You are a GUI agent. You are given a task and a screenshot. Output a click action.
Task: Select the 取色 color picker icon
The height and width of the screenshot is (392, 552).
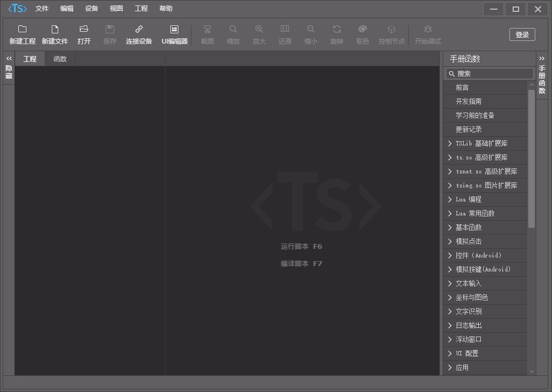(362, 33)
